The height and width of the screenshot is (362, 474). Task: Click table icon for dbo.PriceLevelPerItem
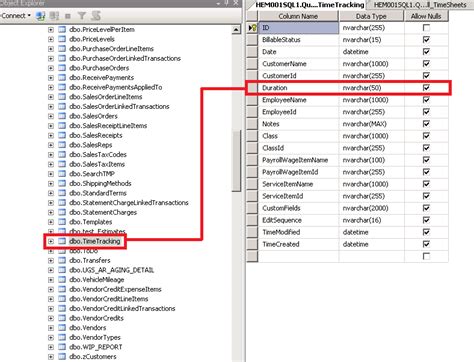[62, 29]
